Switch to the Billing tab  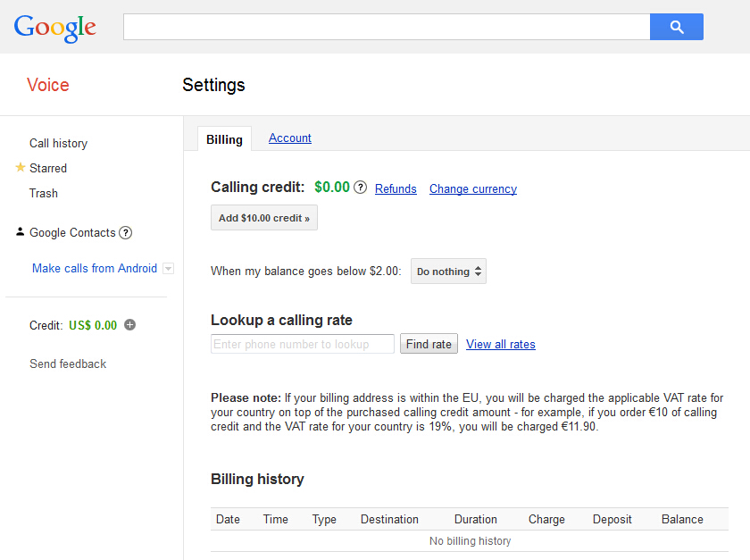click(224, 139)
